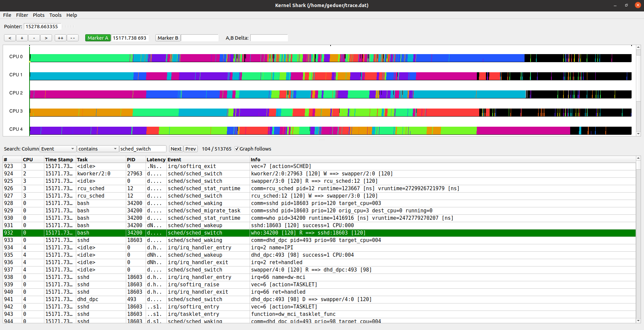Click Prev to find previous match
The height and width of the screenshot is (330, 644).
(190, 149)
